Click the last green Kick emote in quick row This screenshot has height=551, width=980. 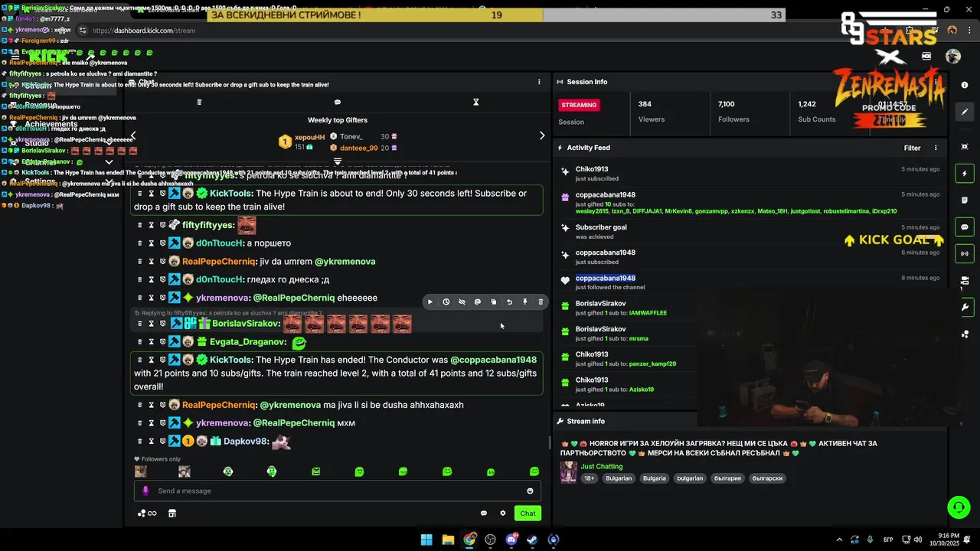click(x=534, y=471)
